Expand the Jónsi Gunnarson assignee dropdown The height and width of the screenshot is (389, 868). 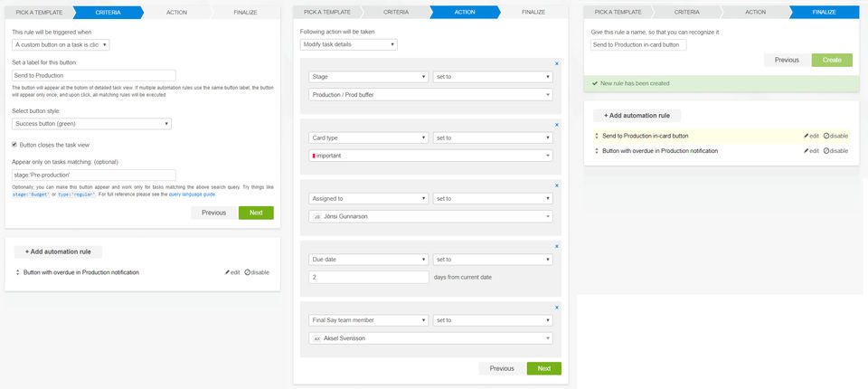[430, 216]
